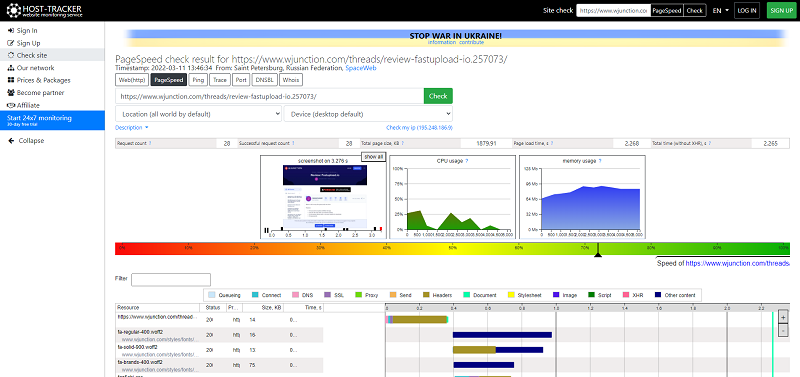The height and width of the screenshot is (377, 800).
Task: Click the main URL input field
Action: 269,96
